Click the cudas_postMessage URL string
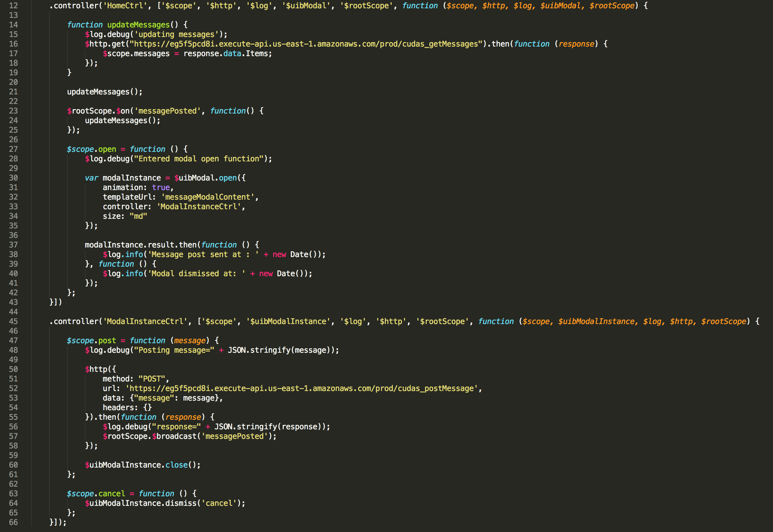This screenshot has height=532, width=773. click(302, 388)
